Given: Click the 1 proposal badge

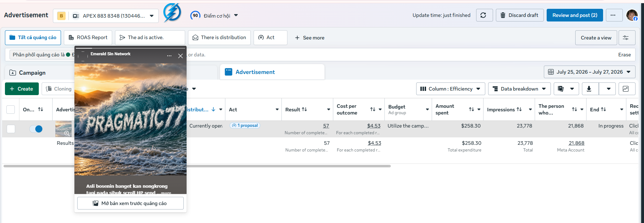Looking at the screenshot, I should (x=245, y=125).
